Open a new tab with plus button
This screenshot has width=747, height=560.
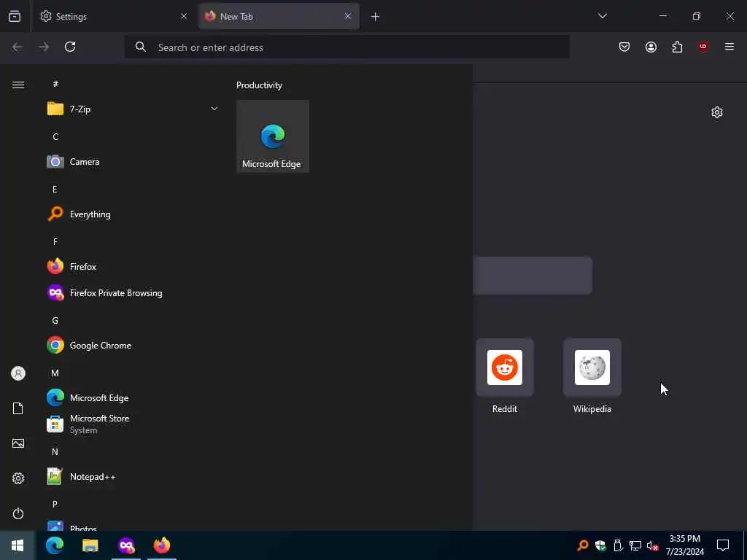376,17
